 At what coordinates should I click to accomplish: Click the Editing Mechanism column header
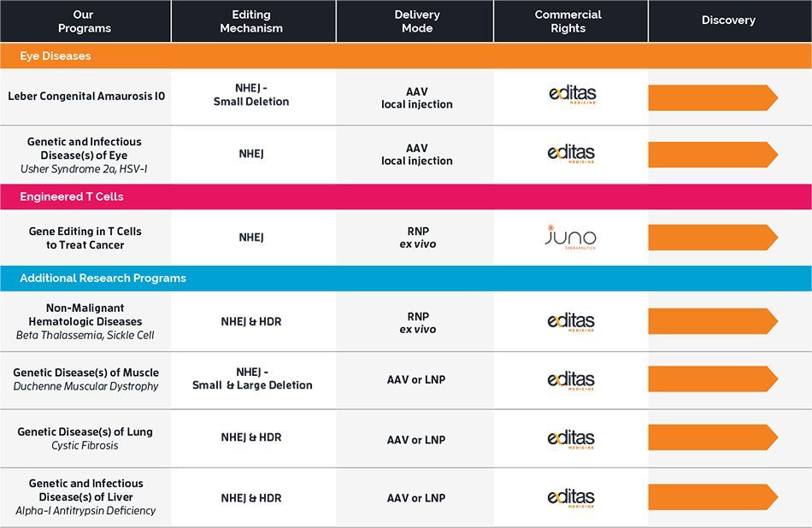[251, 21]
